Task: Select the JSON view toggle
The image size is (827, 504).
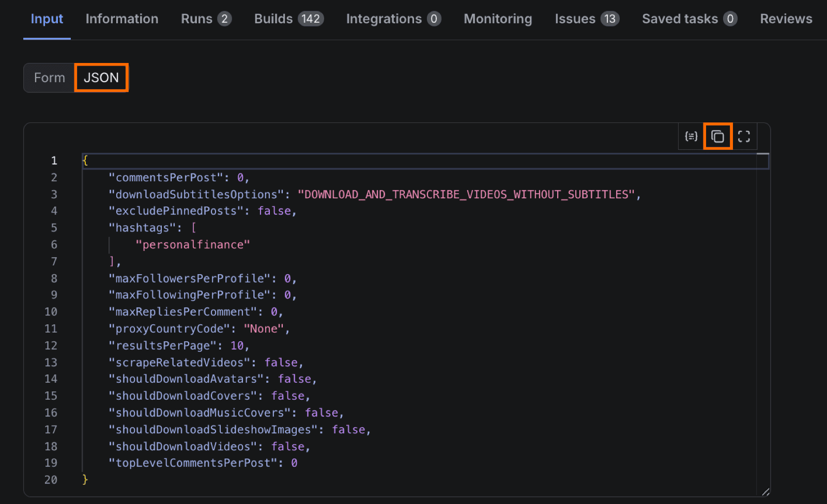Action: [x=101, y=78]
